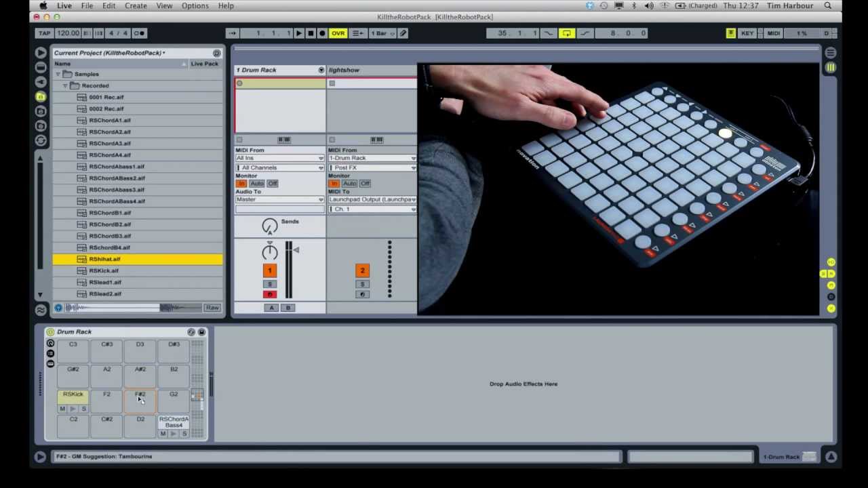Open the Edit menu

point(108,5)
